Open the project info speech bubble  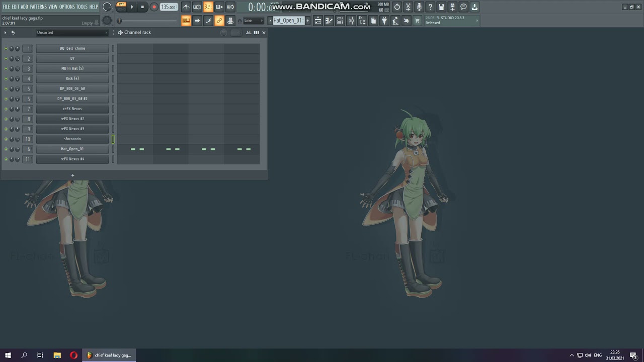[463, 7]
